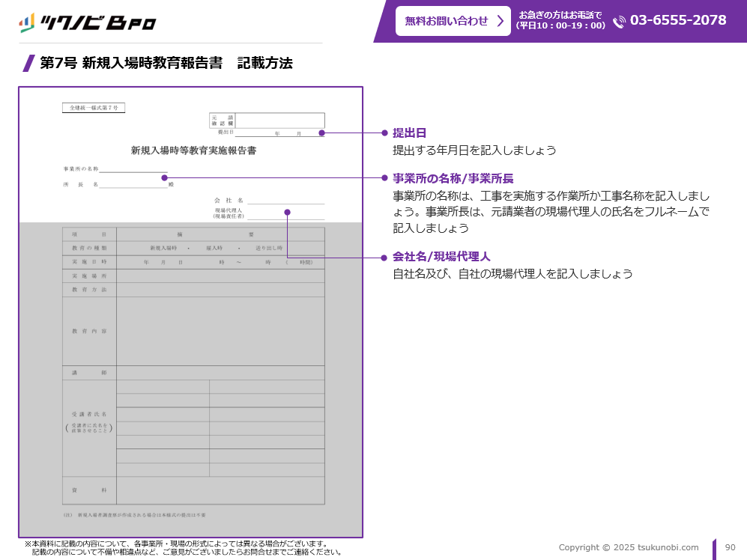Click the 教育内容 row label

click(x=90, y=331)
